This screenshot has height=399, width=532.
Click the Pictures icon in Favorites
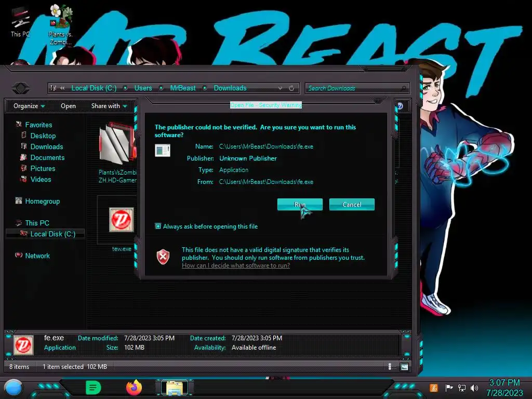(x=23, y=168)
